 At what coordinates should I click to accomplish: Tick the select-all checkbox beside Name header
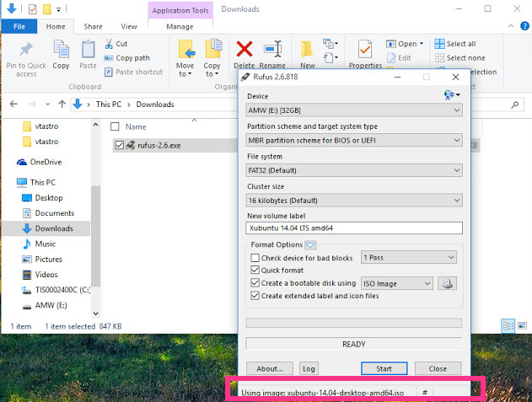115,126
